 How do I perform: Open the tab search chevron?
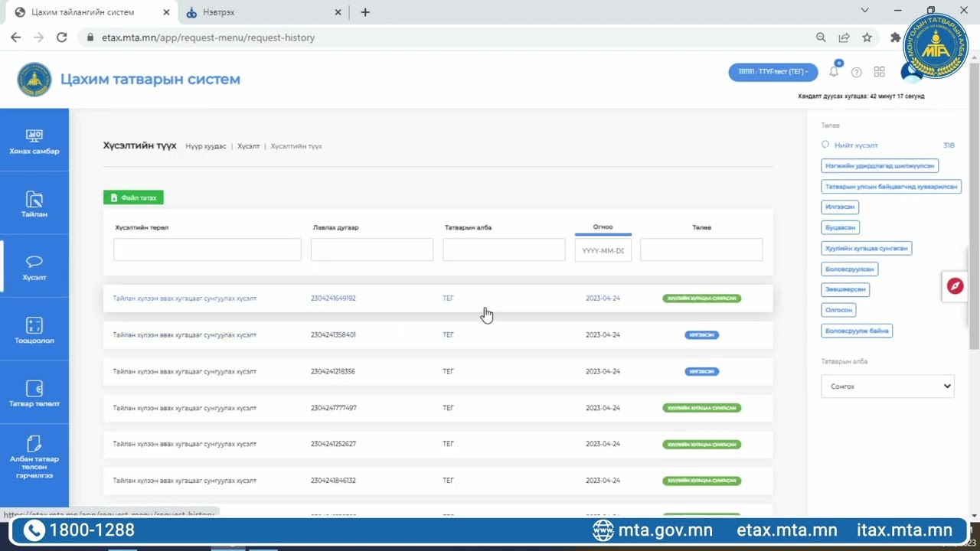coord(864,11)
